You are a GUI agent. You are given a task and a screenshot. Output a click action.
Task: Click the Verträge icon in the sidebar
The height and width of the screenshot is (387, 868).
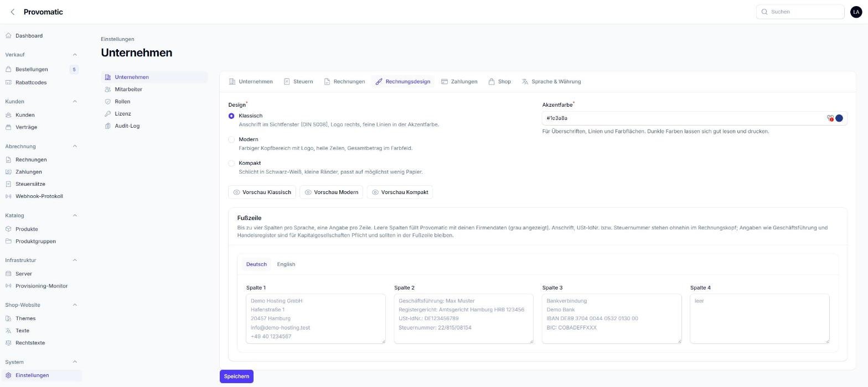coord(8,127)
